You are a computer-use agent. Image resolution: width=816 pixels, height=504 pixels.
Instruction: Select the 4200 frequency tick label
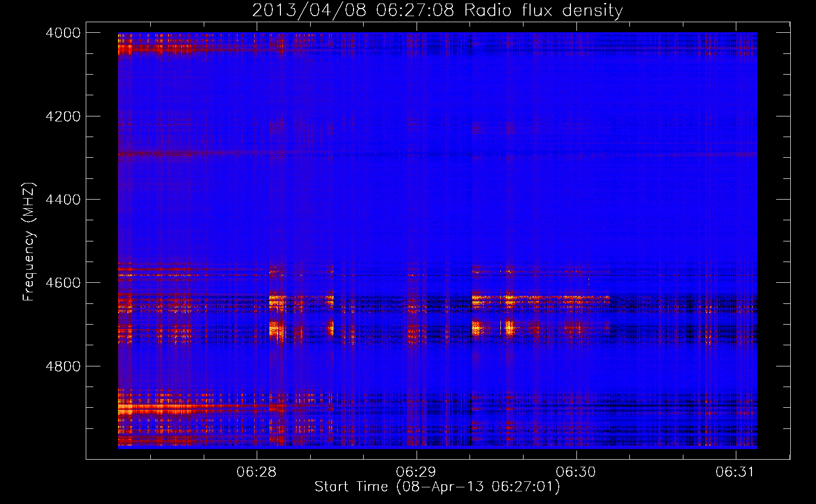point(63,116)
